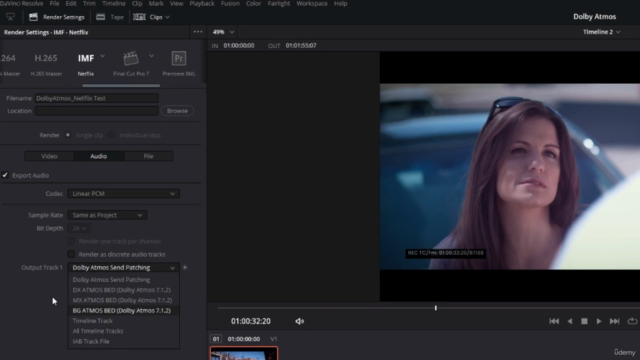Open the File menu
The image size is (640, 360).
[x=54, y=3]
